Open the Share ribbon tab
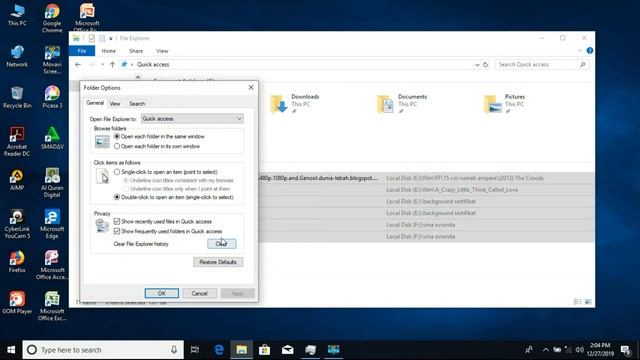Image resolution: width=640 pixels, height=360 pixels. [136, 51]
